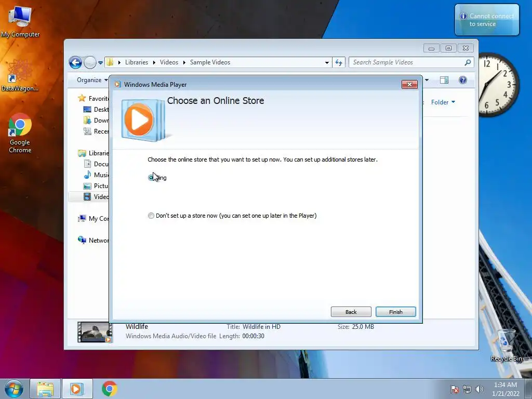Select Libraries in the navigation pane
The height and width of the screenshot is (399, 532).
(x=94, y=153)
